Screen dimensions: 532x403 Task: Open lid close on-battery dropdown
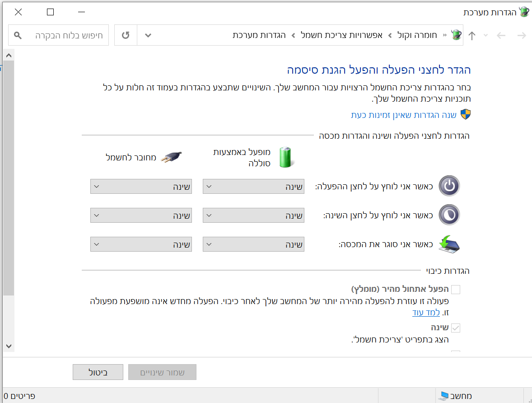point(253,244)
